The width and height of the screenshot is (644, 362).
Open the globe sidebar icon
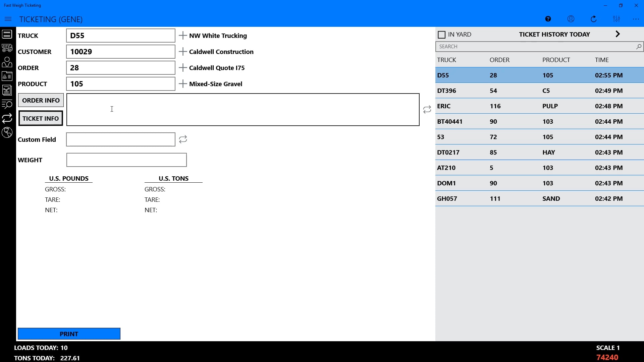click(7, 132)
